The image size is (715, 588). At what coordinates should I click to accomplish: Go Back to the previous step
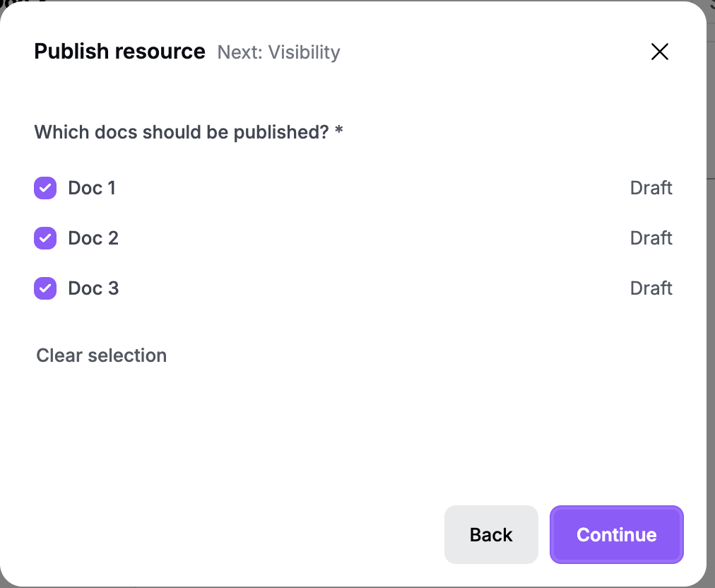coord(491,534)
